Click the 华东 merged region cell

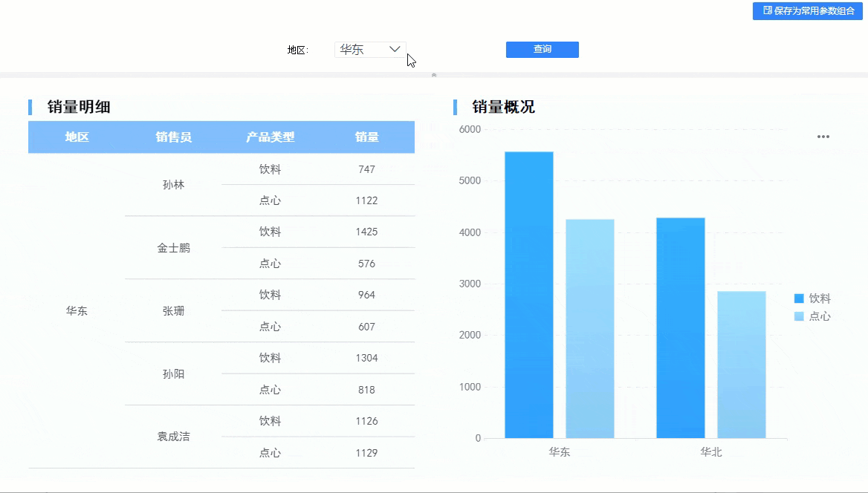tap(77, 311)
